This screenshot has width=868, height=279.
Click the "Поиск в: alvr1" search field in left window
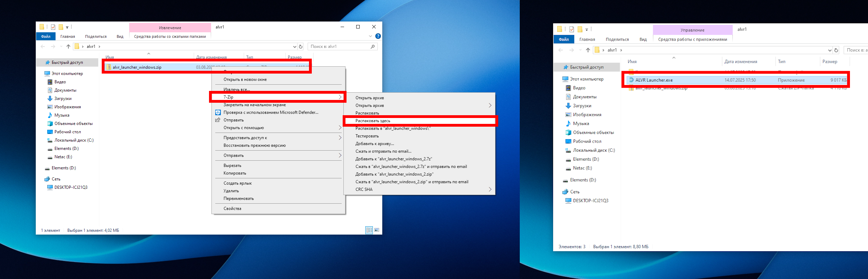click(339, 46)
